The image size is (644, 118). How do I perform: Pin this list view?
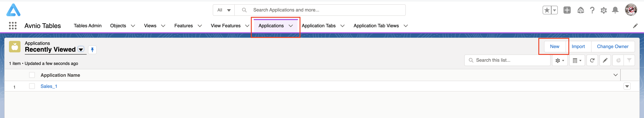[x=92, y=50]
